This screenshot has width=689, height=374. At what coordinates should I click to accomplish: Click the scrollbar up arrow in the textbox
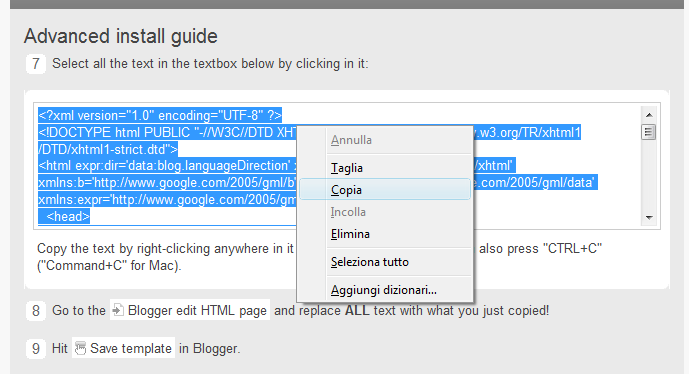(649, 115)
